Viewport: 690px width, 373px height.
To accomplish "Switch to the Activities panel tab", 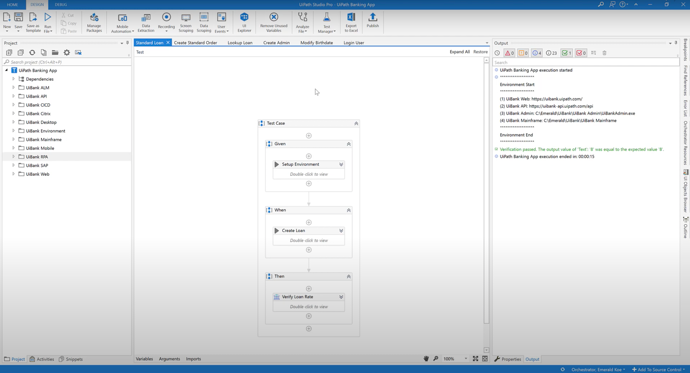I will point(42,359).
